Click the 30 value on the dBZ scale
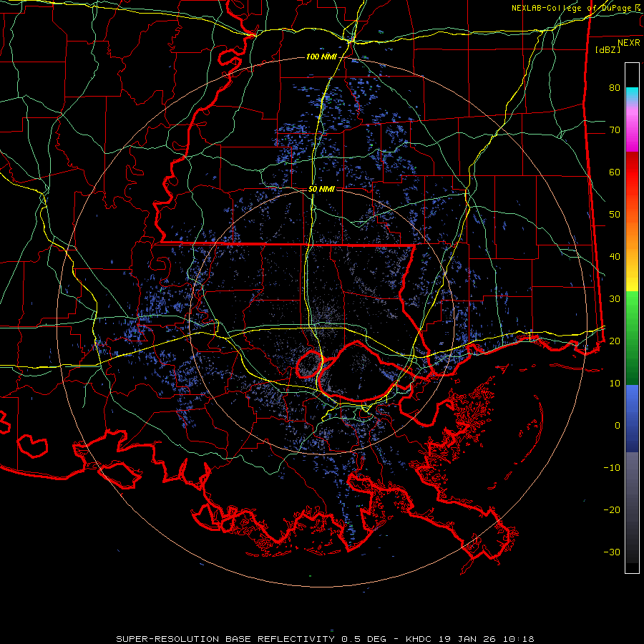644x644 pixels. pyautogui.click(x=615, y=299)
